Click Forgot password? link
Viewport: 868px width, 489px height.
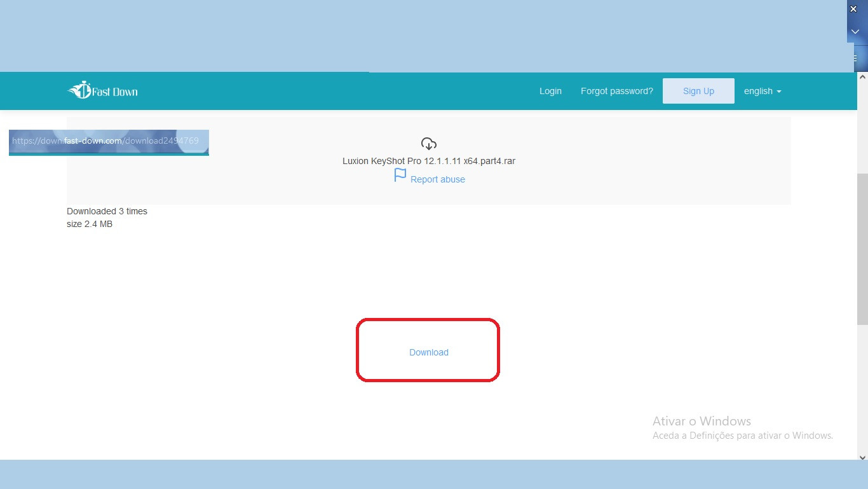(x=616, y=91)
